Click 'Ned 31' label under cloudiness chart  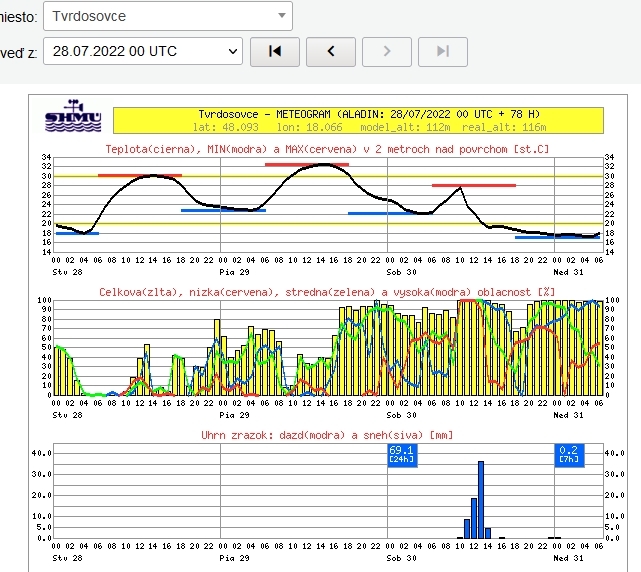[x=568, y=414]
